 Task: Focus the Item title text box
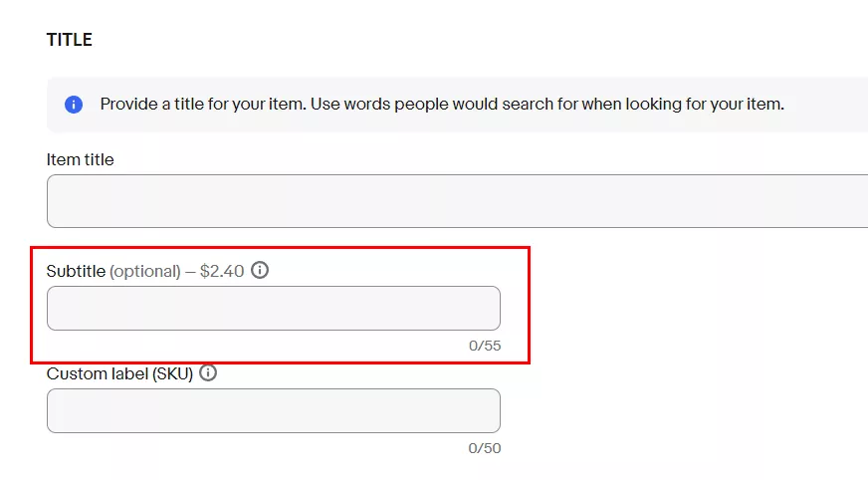(457, 201)
